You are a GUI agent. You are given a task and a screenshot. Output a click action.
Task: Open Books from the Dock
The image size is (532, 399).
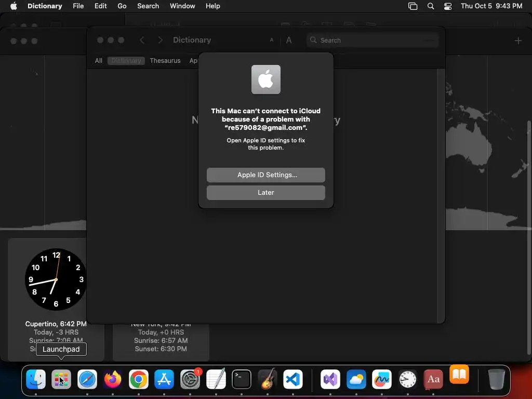pos(459,374)
